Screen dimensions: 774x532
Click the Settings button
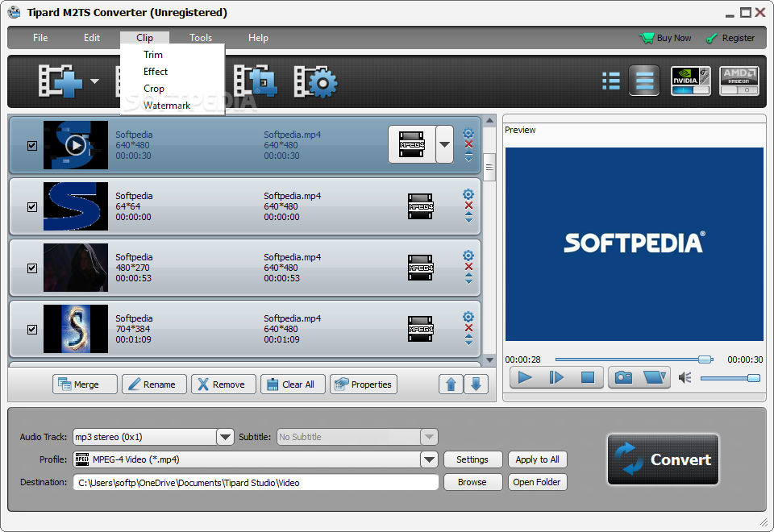[x=472, y=459]
